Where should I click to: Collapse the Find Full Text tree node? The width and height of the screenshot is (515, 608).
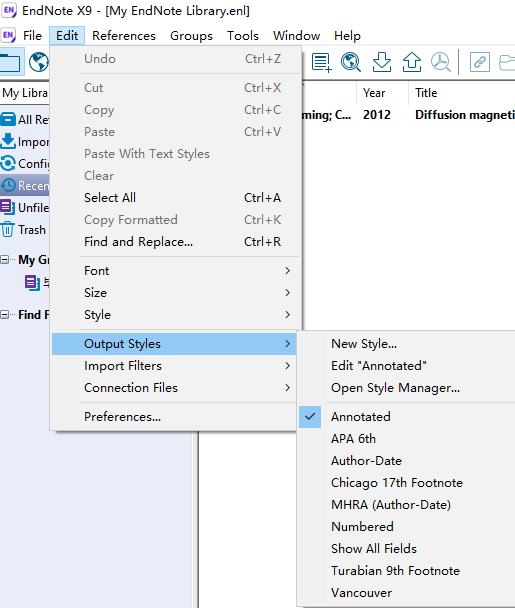click(x=4, y=314)
